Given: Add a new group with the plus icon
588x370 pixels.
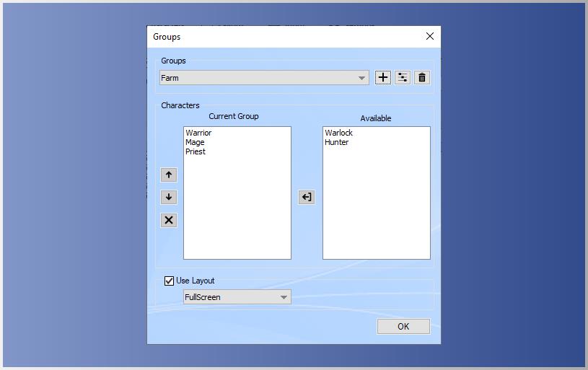Looking at the screenshot, I should click(x=382, y=77).
